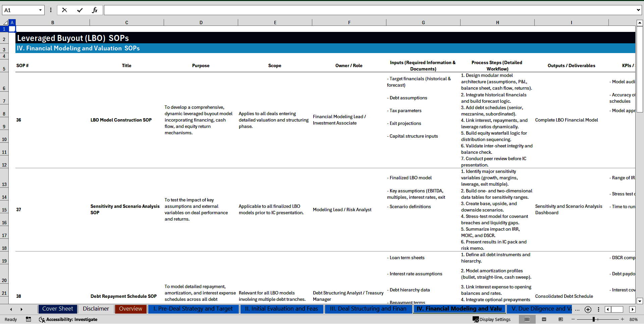Open the Accessibility Investigate checker
This screenshot has height=324, width=644.
pos(68,319)
